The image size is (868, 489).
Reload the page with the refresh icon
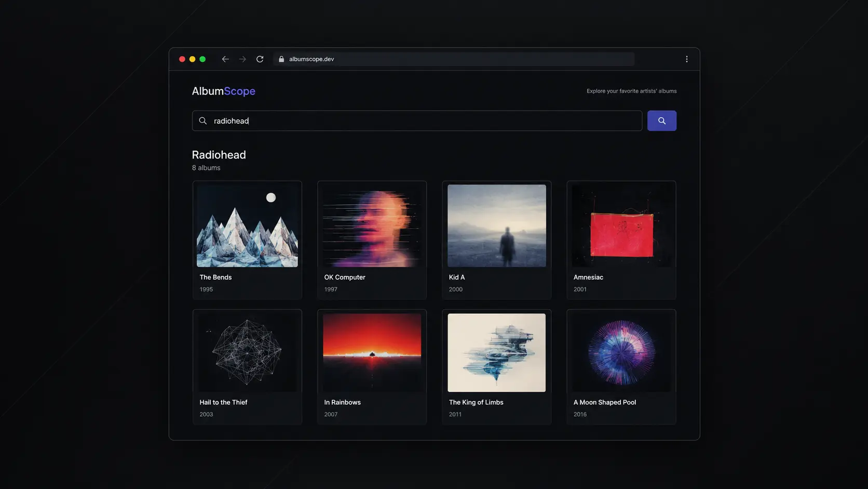260,59
